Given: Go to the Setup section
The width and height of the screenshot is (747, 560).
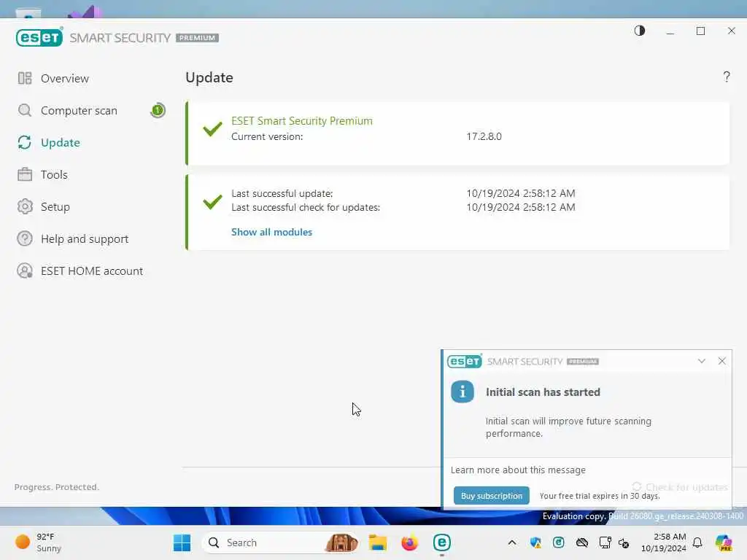Looking at the screenshot, I should click(x=55, y=206).
